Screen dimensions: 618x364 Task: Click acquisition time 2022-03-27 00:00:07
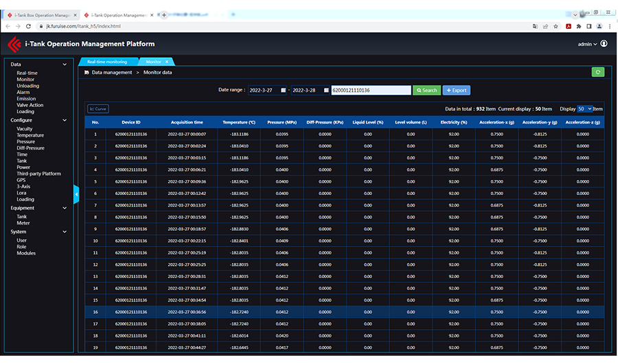click(x=187, y=135)
